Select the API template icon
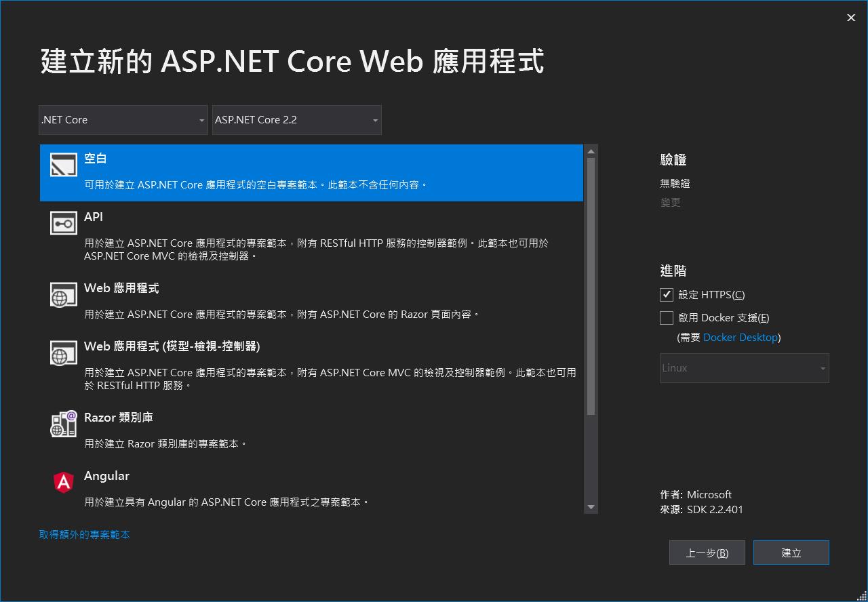 64,223
